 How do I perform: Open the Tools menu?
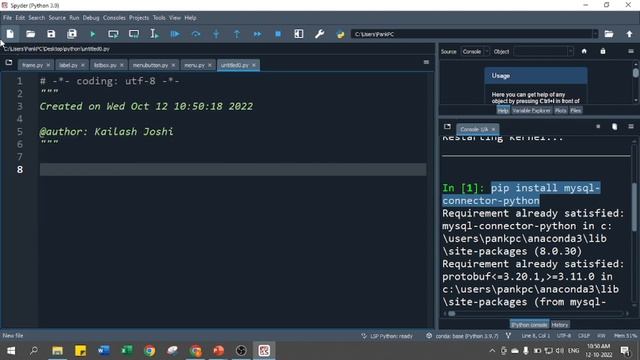(x=159, y=18)
